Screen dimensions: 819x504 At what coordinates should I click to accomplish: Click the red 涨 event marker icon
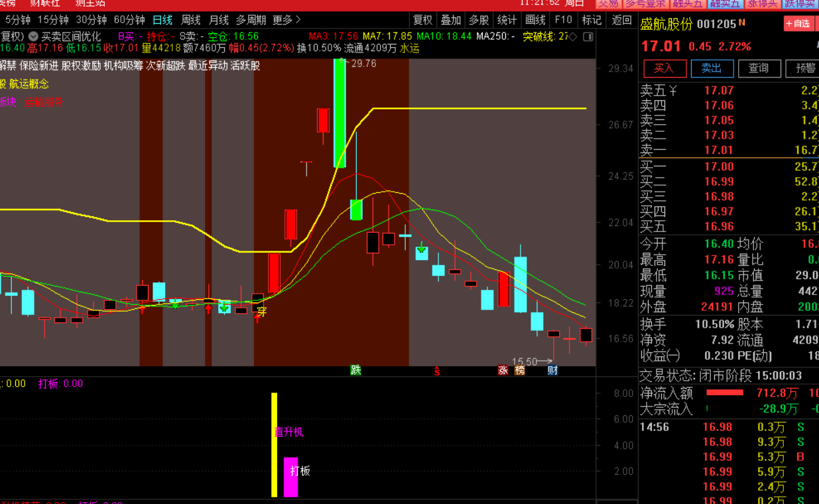[503, 370]
